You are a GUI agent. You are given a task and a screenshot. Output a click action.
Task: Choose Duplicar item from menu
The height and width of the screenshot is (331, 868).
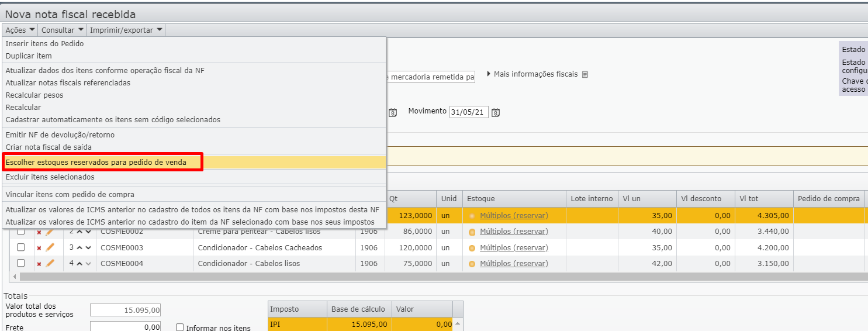(193, 56)
